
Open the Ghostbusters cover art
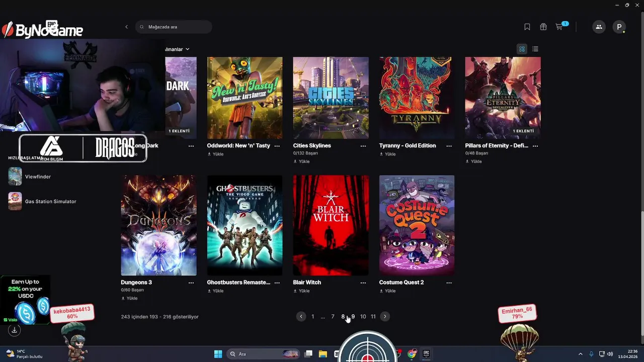[x=245, y=225]
